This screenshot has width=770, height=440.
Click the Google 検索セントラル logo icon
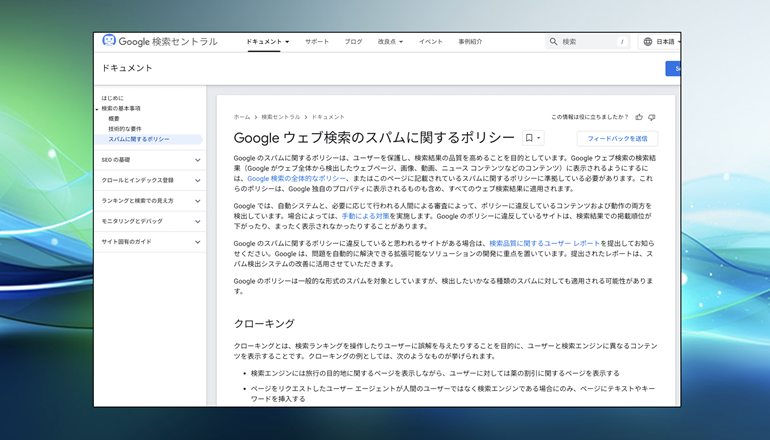pos(109,40)
